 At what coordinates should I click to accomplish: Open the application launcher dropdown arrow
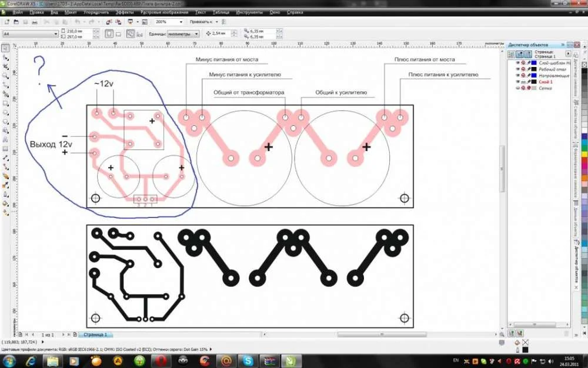point(138,22)
